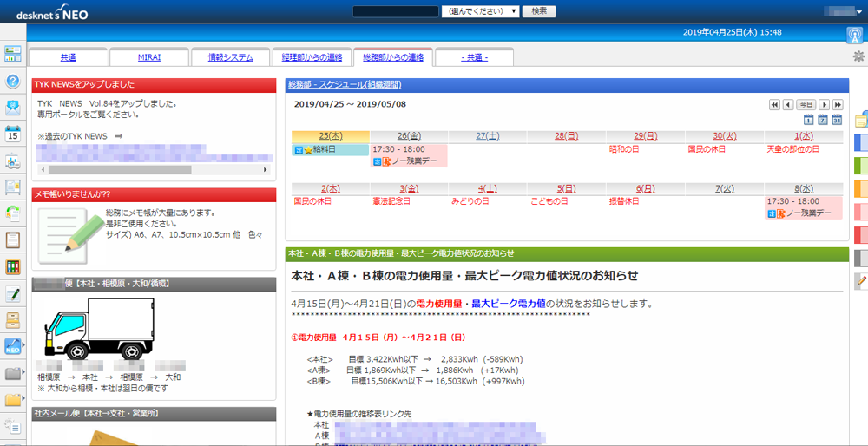Screen dimensions: 868x446
Task: Expand the NEO sidebar icon submenu
Action: (24, 346)
